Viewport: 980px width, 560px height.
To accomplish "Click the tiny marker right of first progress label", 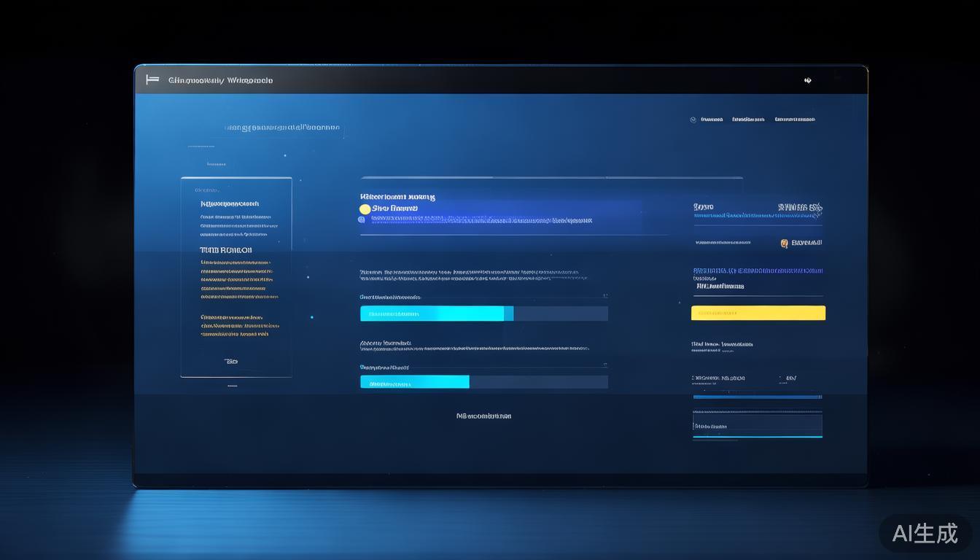I will (x=604, y=297).
